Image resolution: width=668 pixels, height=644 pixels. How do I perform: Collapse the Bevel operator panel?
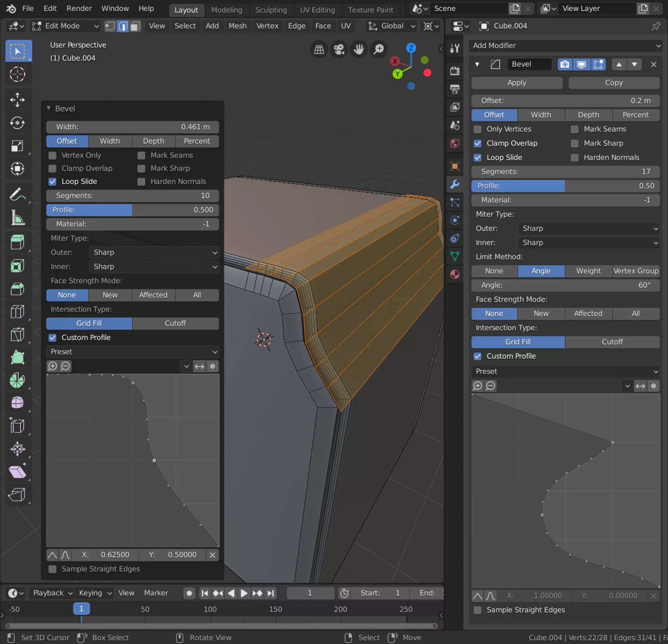point(49,108)
